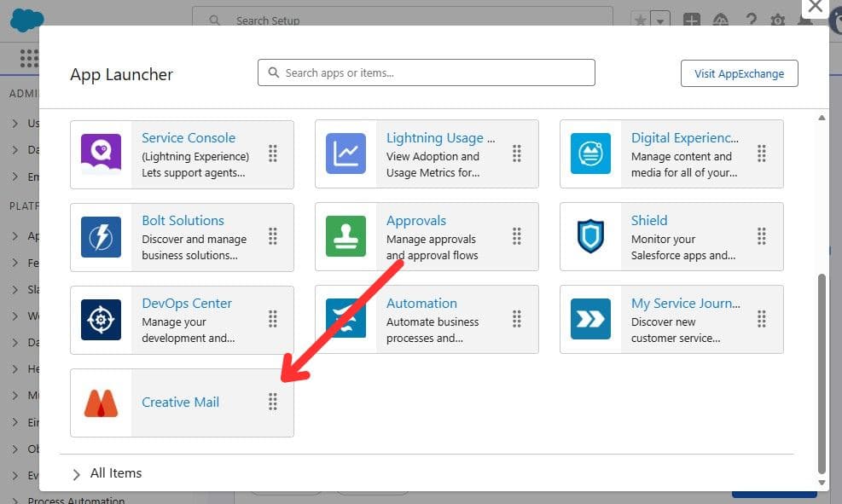The width and height of the screenshot is (842, 504).
Task: Open the Lightning Usage link
Action: [441, 138]
